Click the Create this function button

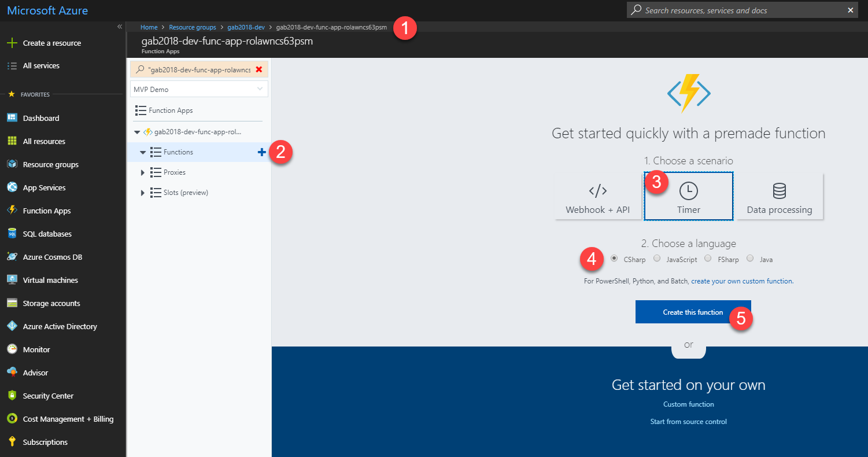pyautogui.click(x=693, y=312)
